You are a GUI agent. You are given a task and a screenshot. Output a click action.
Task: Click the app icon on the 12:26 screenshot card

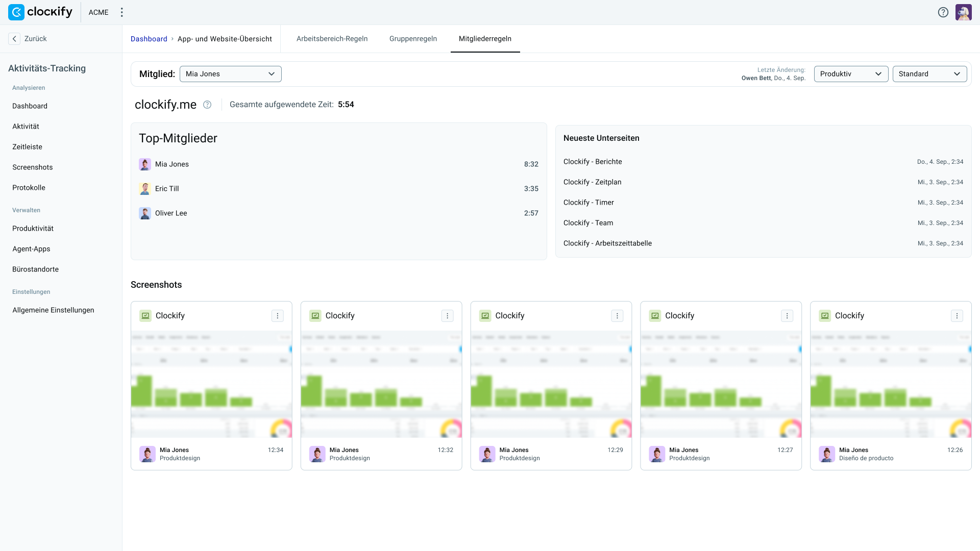tap(825, 316)
